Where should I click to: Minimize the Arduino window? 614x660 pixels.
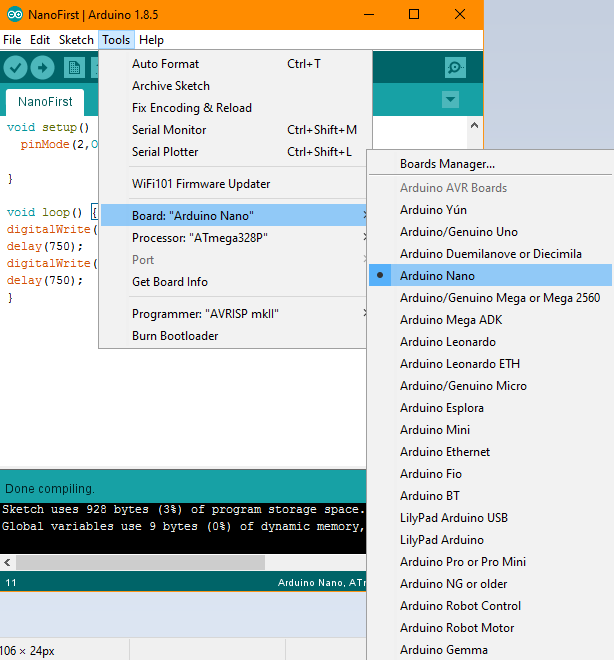[369, 15]
